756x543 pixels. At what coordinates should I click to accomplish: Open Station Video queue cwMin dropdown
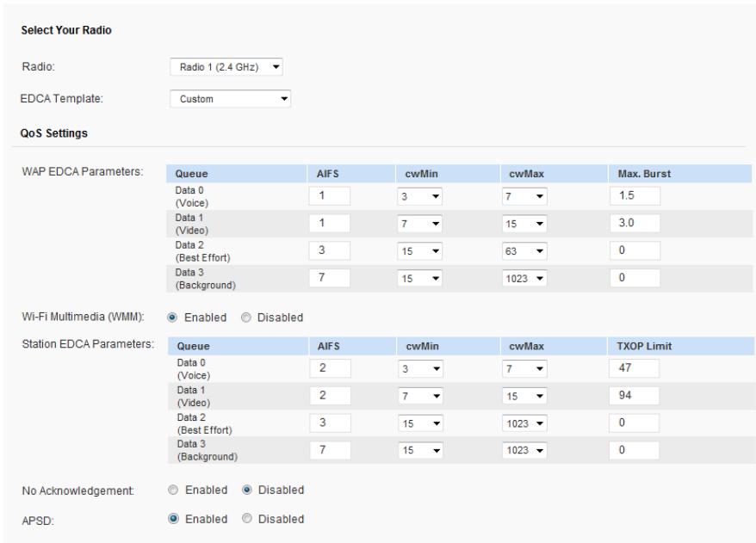419,396
